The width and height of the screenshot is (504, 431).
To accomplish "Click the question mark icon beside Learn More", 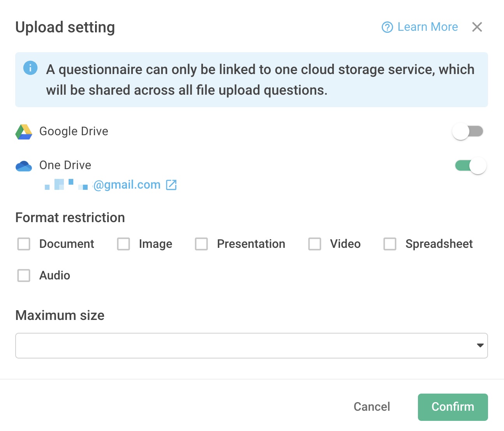I will click(x=387, y=27).
